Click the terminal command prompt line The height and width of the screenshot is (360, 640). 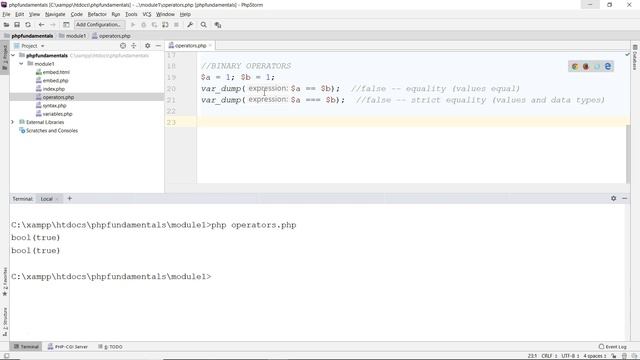pos(111,277)
